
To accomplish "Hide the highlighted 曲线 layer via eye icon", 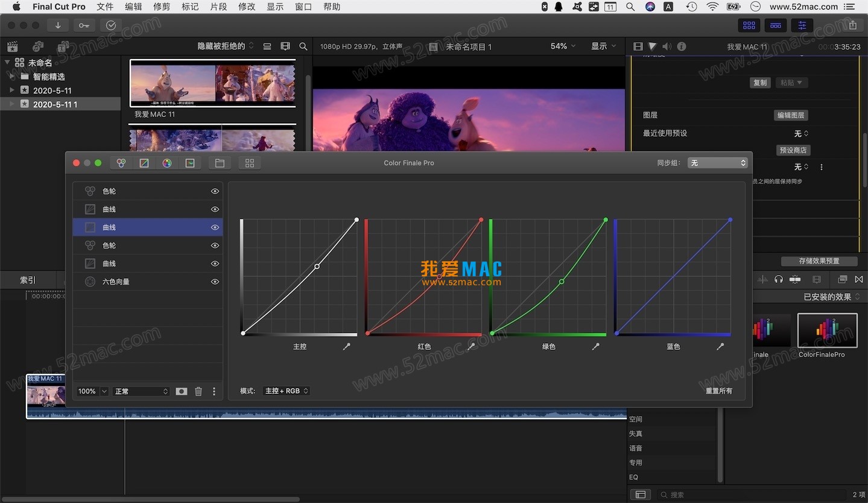I will (x=215, y=227).
